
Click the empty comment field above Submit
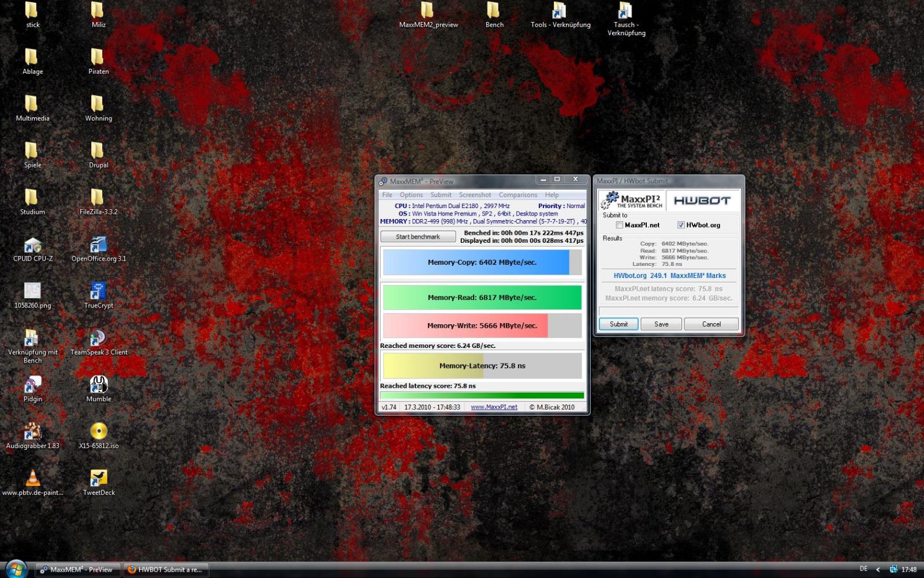669,311
